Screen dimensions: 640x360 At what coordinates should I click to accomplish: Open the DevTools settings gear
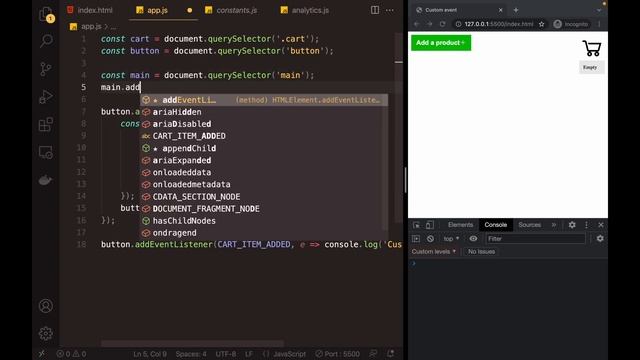tap(572, 225)
